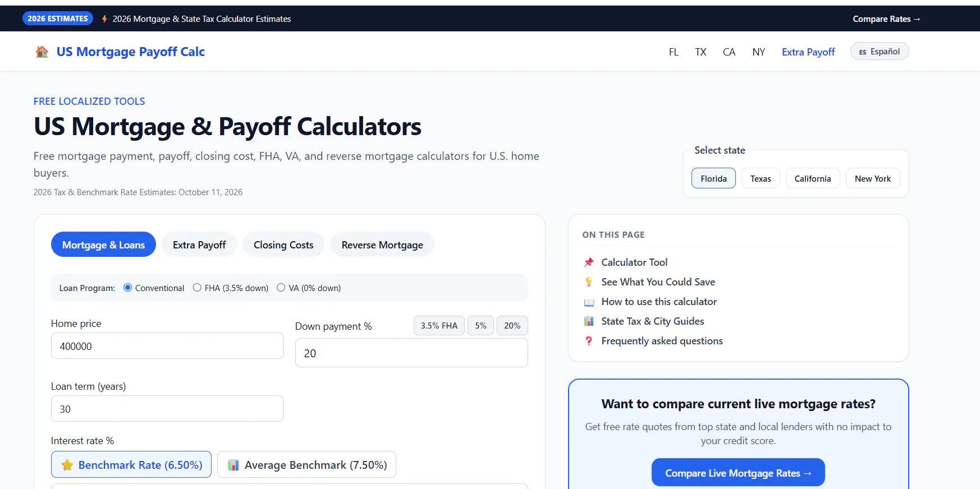Viewport: 980px width, 489px height.
Task: Choose Texas in the state selector
Action: click(761, 178)
